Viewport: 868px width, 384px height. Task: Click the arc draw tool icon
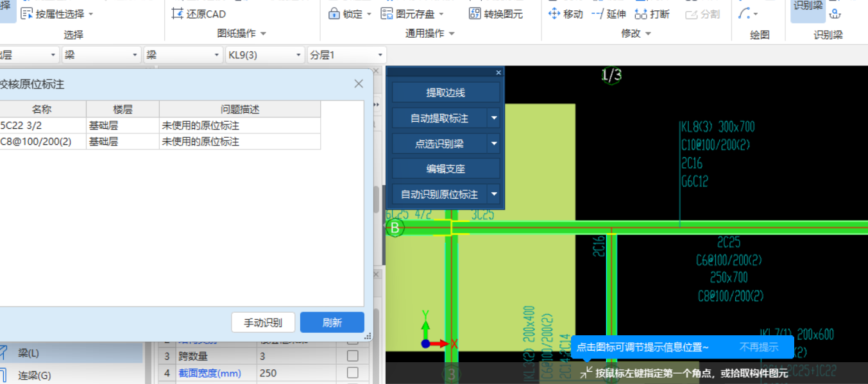[744, 13]
